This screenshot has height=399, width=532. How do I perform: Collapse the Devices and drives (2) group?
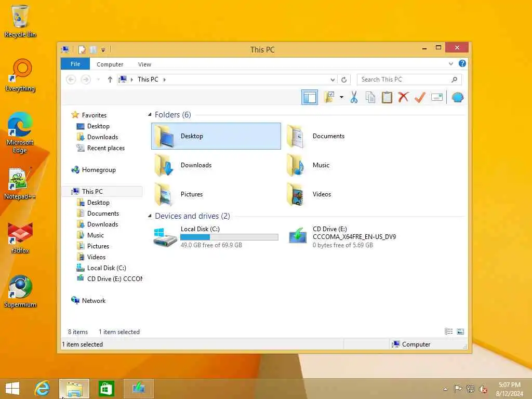(x=150, y=216)
